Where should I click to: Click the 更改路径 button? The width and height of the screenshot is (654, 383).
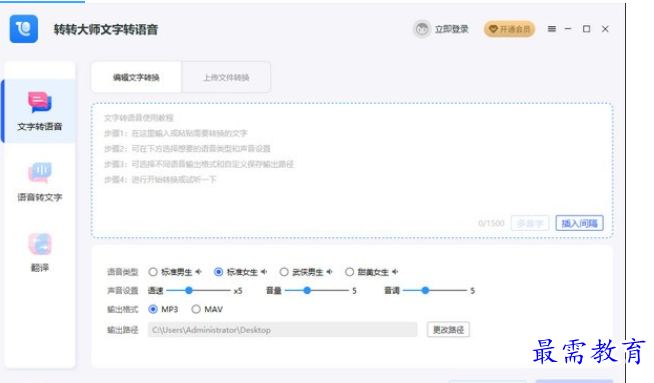448,330
